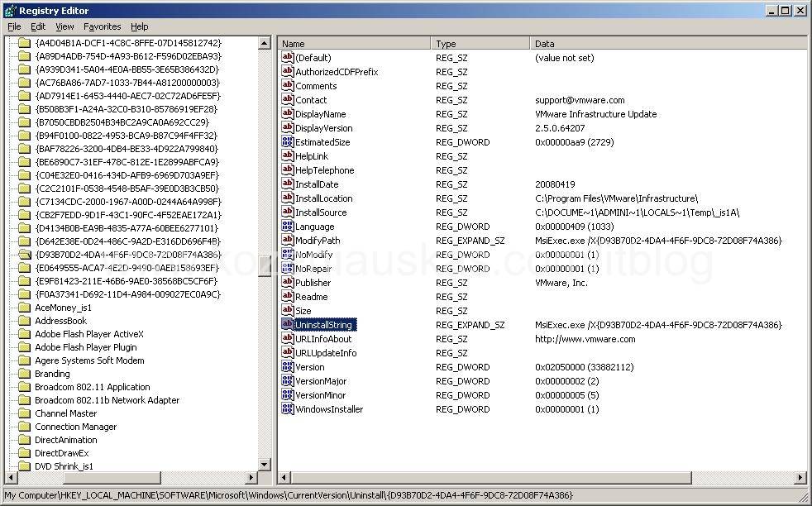The width and height of the screenshot is (812, 506).
Task: Click the InstallLocation string value icon
Action: [288, 198]
